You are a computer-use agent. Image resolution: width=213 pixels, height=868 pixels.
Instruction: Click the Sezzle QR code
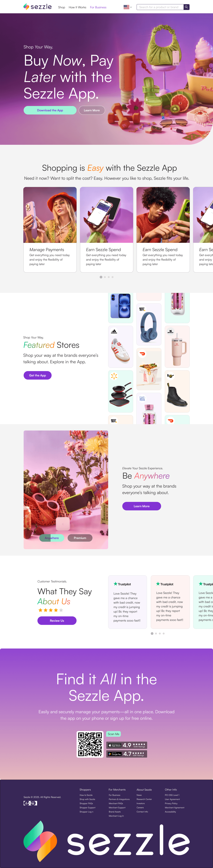(x=90, y=744)
